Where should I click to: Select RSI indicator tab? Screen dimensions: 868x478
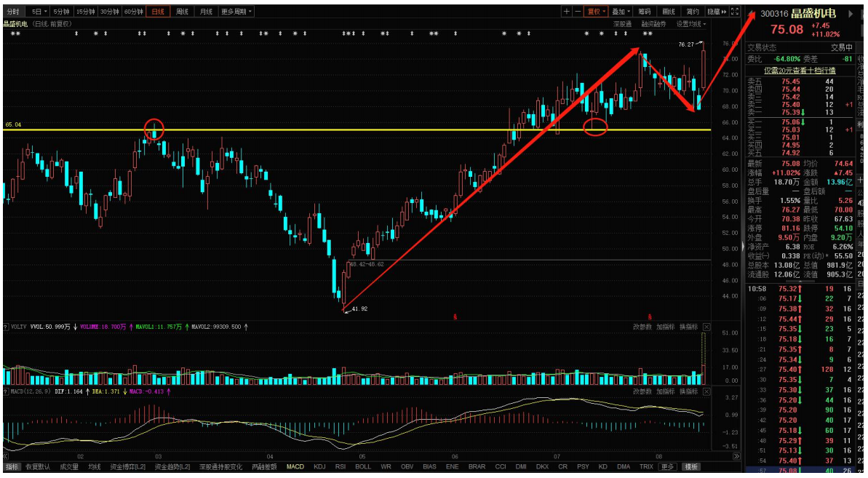pos(341,467)
